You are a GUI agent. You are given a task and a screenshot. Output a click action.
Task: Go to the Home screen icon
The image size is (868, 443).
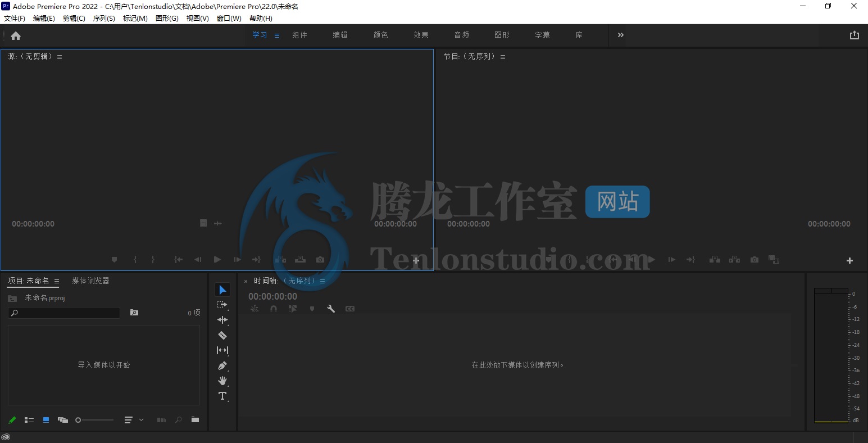[x=16, y=35]
